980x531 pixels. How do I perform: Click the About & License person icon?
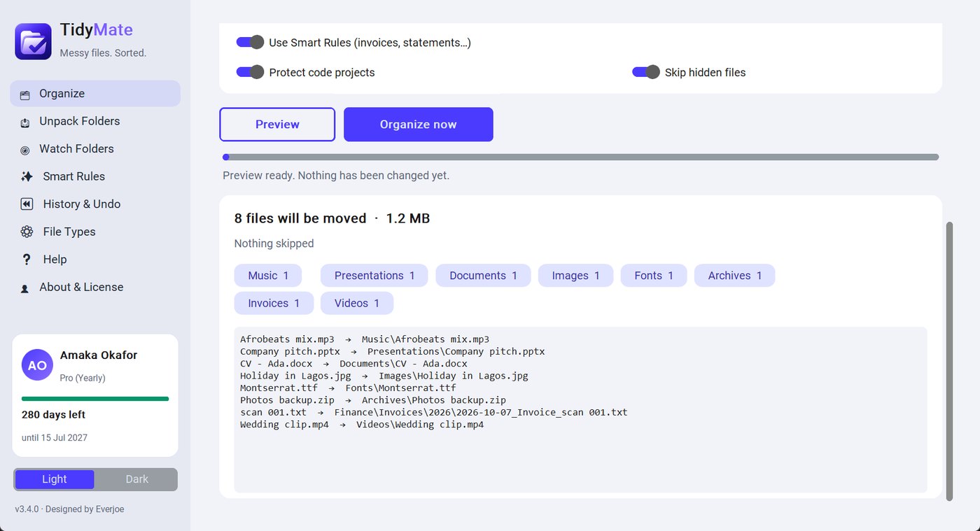point(25,288)
